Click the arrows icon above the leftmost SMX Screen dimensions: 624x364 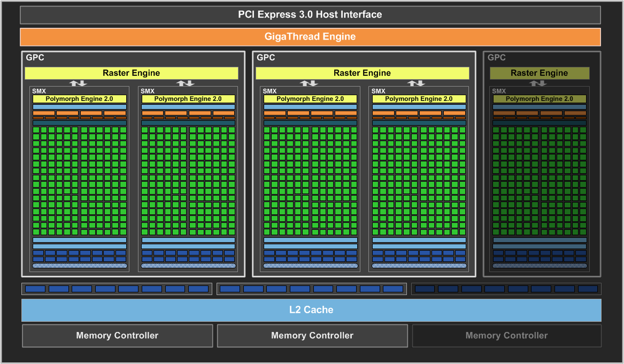(x=78, y=83)
